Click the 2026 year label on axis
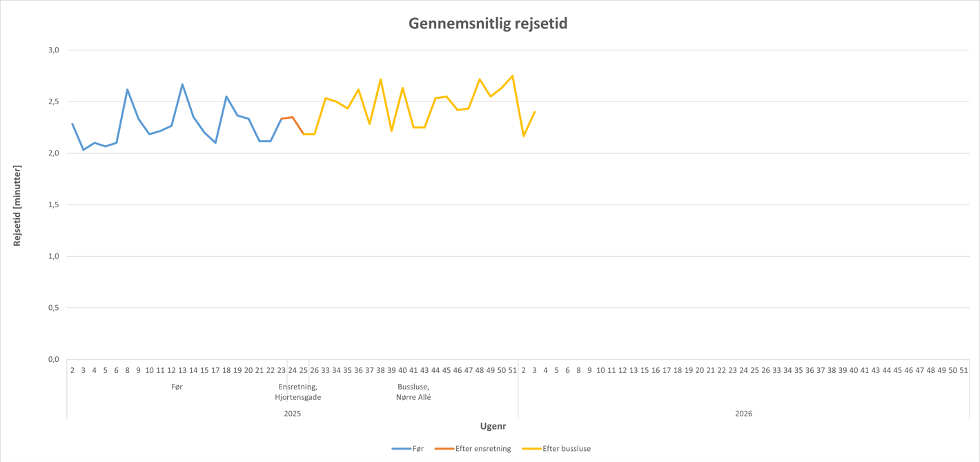The image size is (980, 462). click(743, 414)
